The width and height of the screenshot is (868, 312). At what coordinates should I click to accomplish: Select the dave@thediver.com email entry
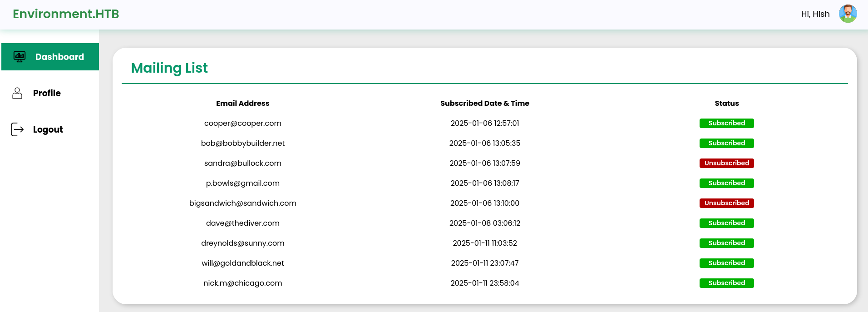point(242,223)
